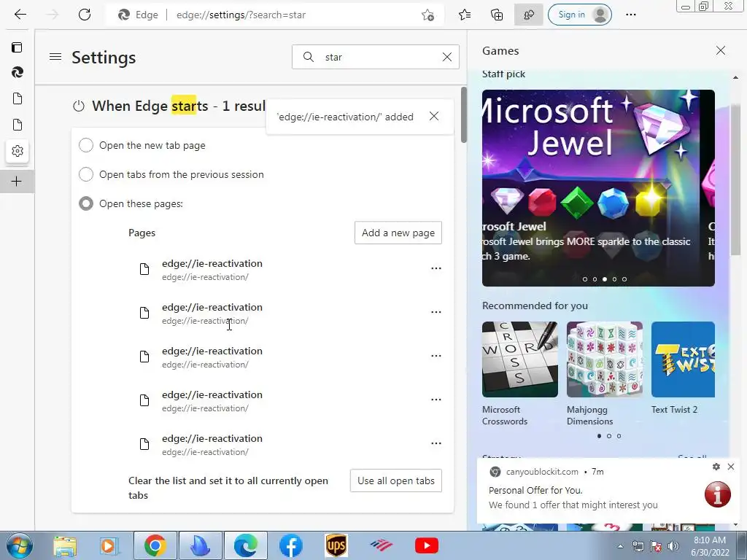Open the Facebook taskbar shortcut
Viewport: 747px width, 560px height.
click(x=290, y=545)
